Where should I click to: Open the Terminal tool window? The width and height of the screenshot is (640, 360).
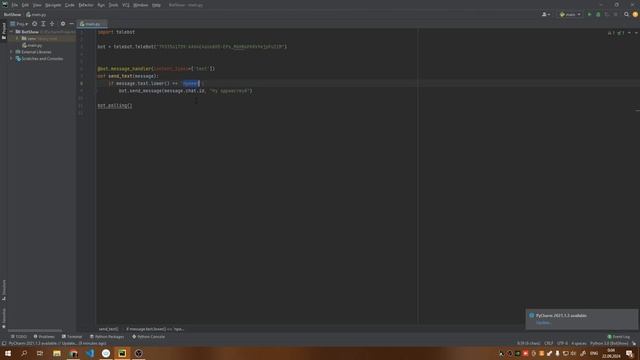click(x=72, y=336)
